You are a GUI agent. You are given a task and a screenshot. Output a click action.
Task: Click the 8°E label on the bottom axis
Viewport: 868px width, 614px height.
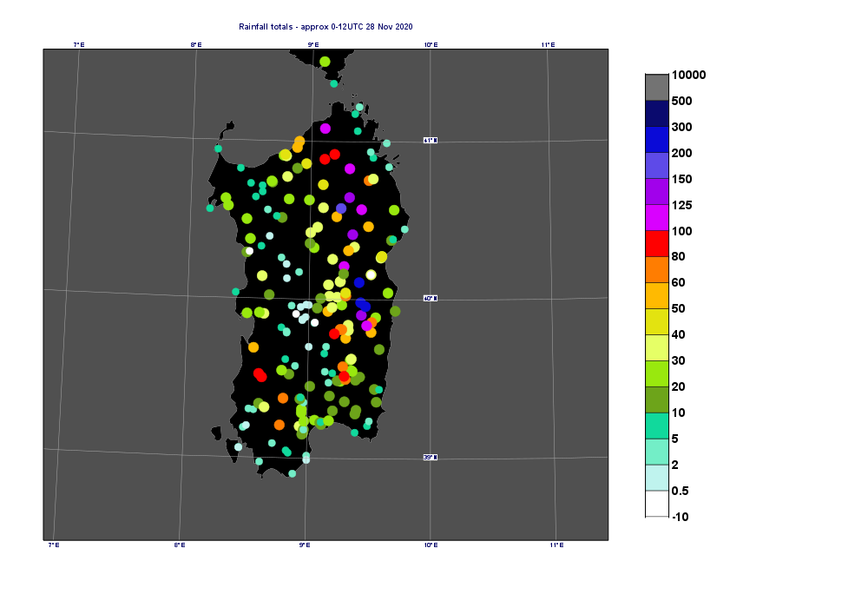(180, 545)
